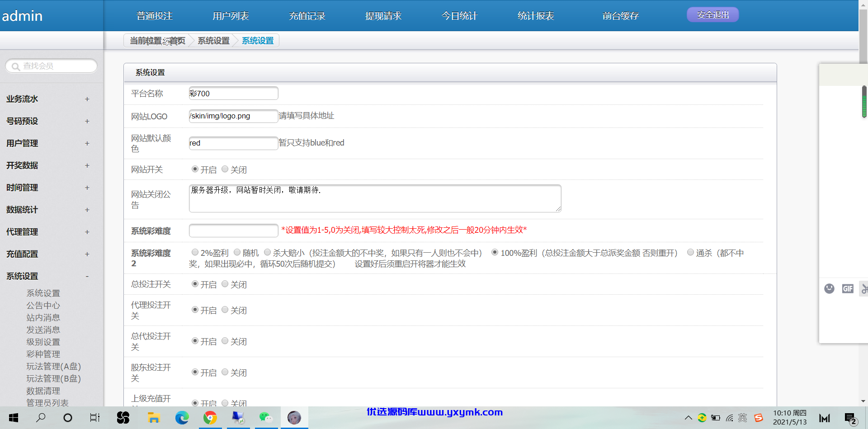The width and height of the screenshot is (868, 429).
Task: Open Microsoft Edge from taskbar
Action: tap(182, 418)
